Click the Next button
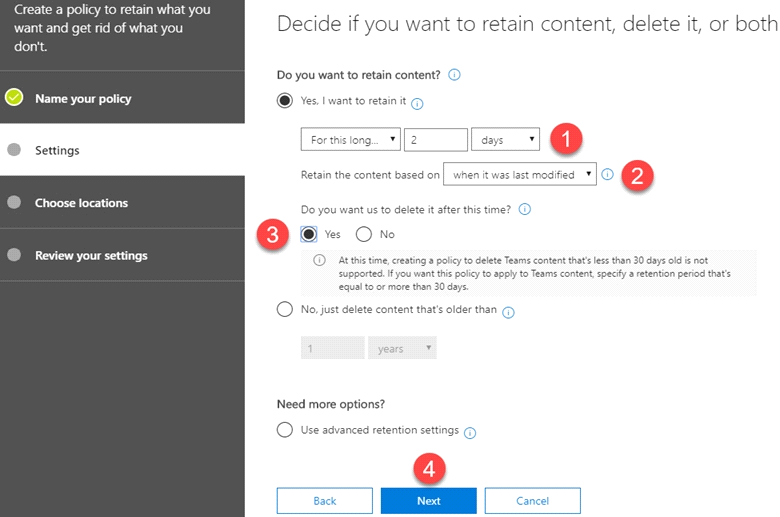 pyautogui.click(x=429, y=501)
